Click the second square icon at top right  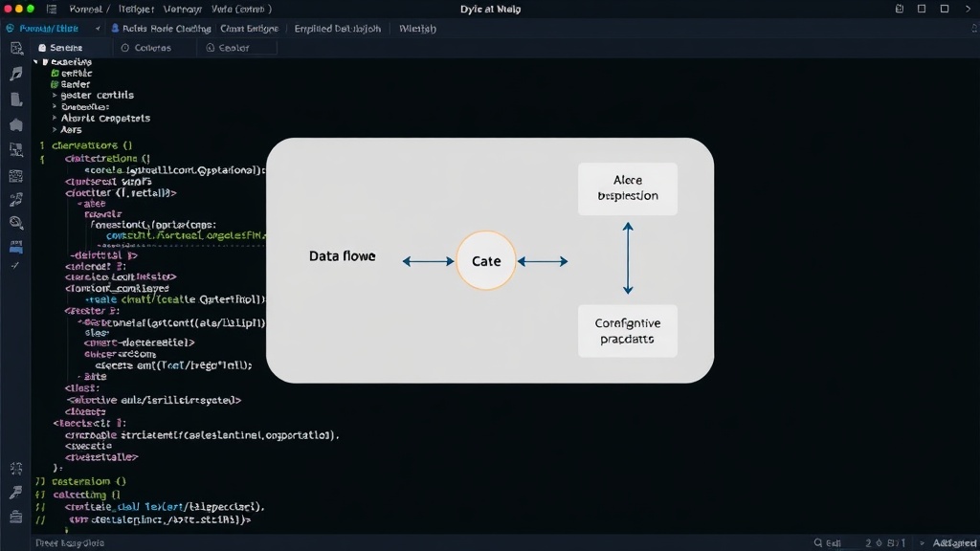coord(945,9)
